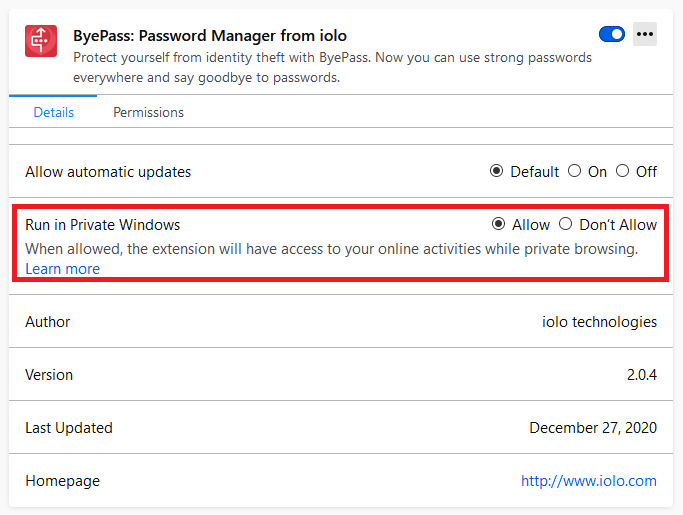Click the Homepage row label
683x515 pixels.
tap(63, 481)
